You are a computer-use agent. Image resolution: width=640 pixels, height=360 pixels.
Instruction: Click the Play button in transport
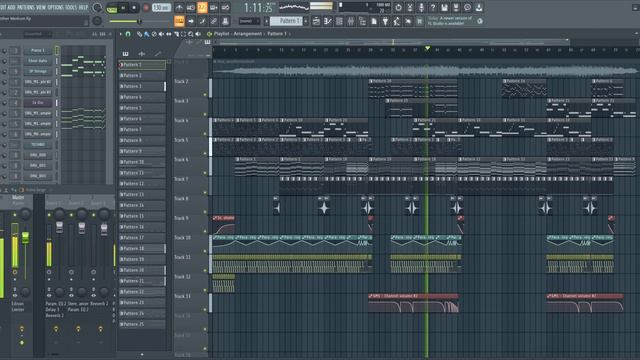[123, 8]
